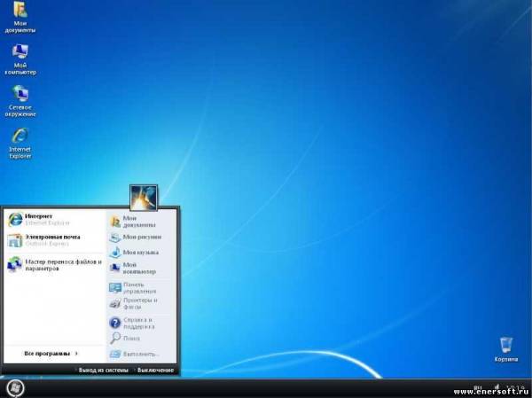This screenshot has width=532, height=398.
Task: Click the system tray clock
Action: pos(516,387)
